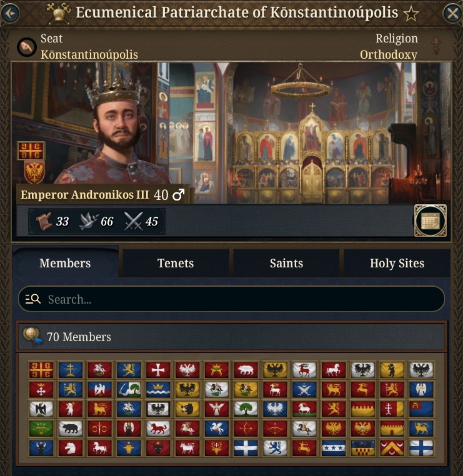The image size is (463, 476).
Task: Click the scroll icon showing 33
Action: click(x=43, y=221)
